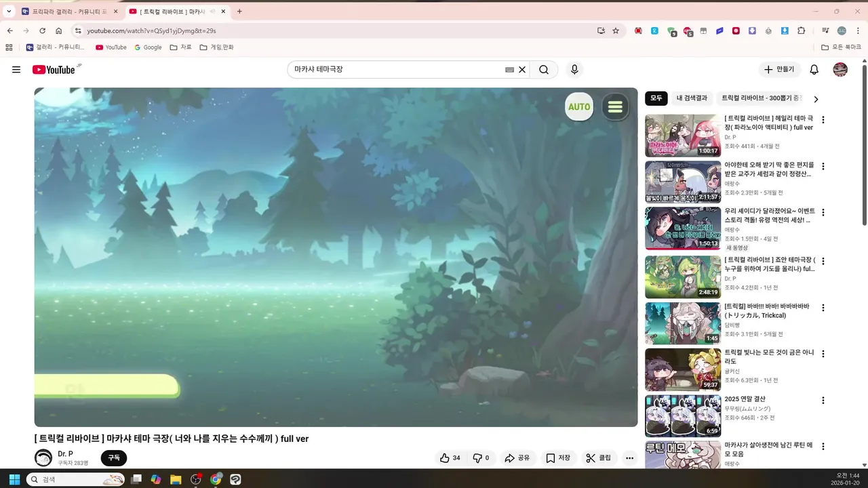Subscribe to Dr. P with 구독 button
The image size is (868, 488).
tap(114, 458)
